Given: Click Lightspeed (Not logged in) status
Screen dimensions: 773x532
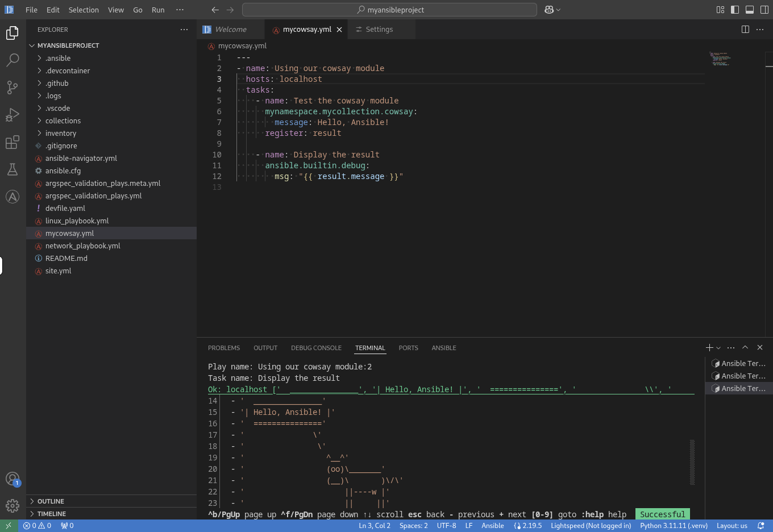Looking at the screenshot, I should [x=591, y=526].
